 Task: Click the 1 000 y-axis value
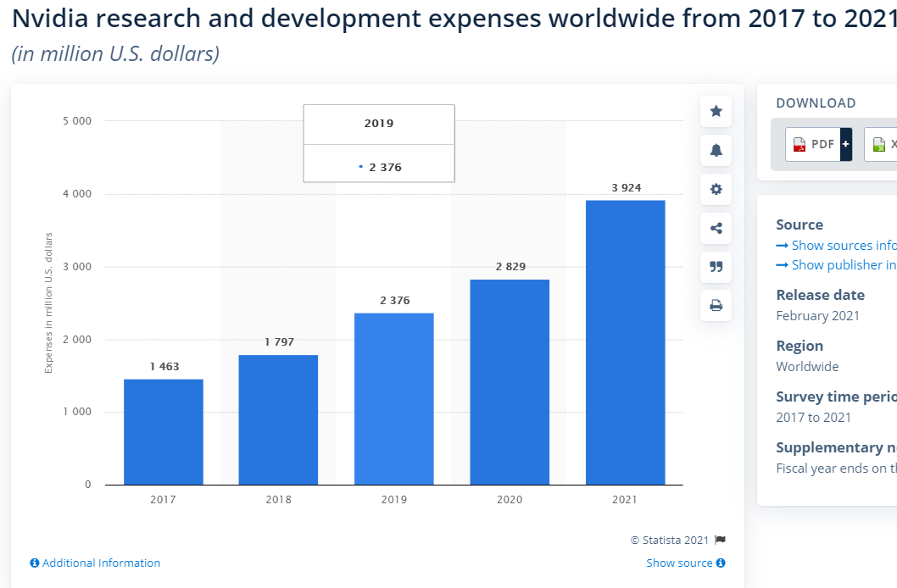77,412
